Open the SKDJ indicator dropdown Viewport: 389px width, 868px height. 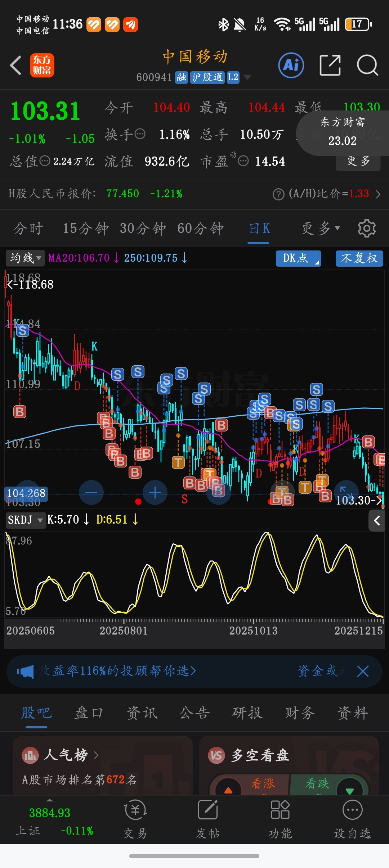click(26, 520)
